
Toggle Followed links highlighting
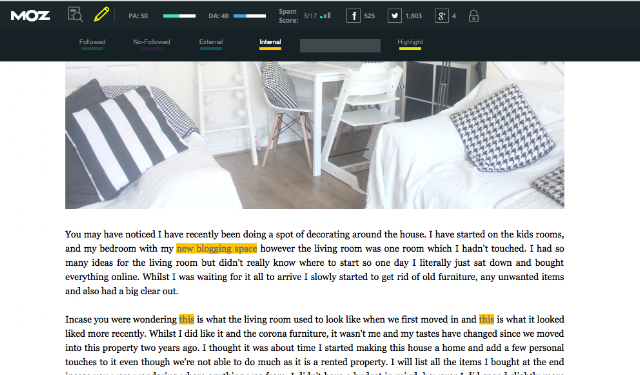pos(92,43)
